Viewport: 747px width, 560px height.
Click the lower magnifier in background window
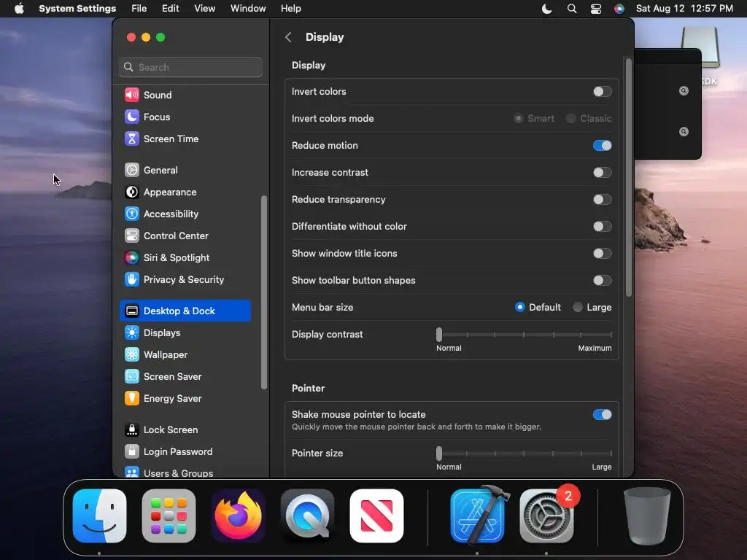tap(684, 131)
